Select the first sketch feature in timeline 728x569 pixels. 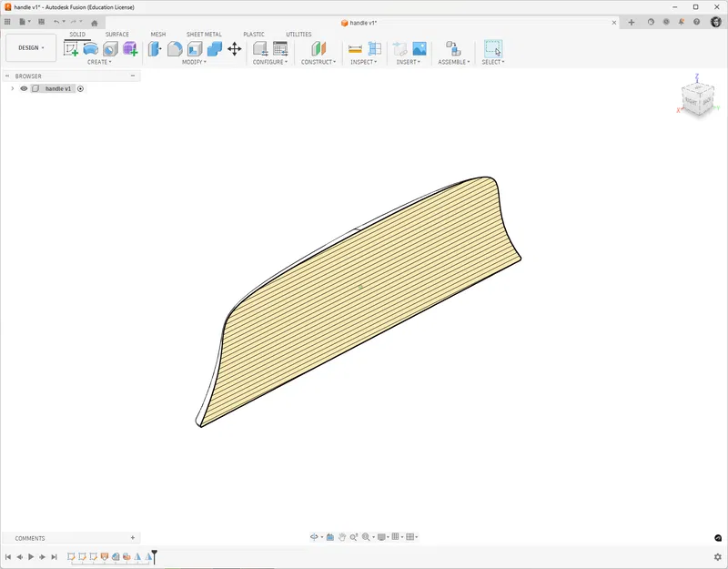(71, 556)
